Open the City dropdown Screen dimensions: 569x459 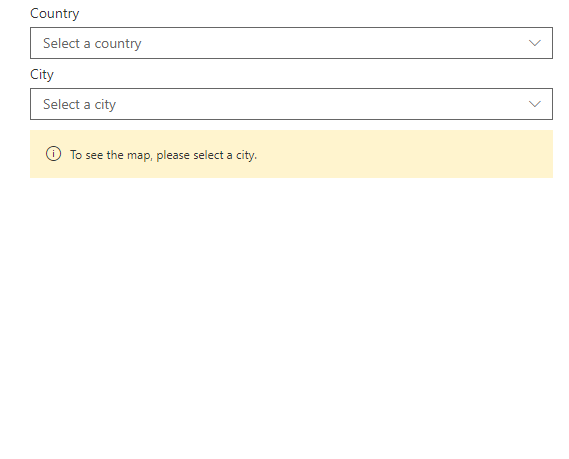pos(291,104)
